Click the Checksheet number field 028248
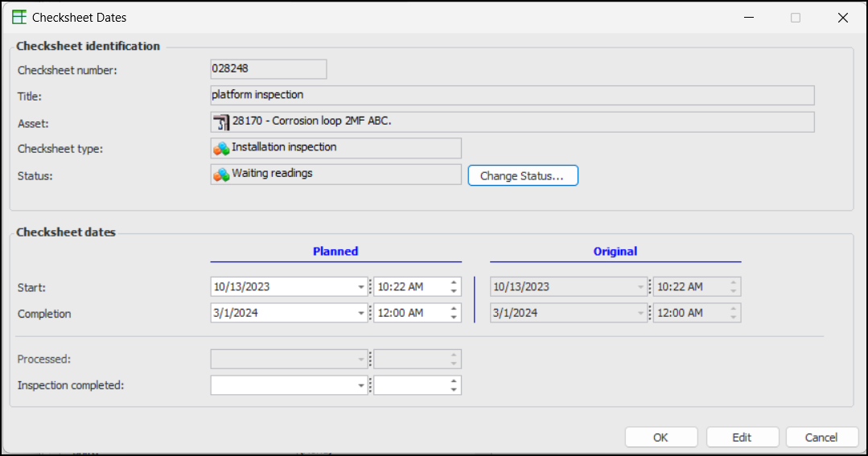868x456 pixels. coord(268,70)
